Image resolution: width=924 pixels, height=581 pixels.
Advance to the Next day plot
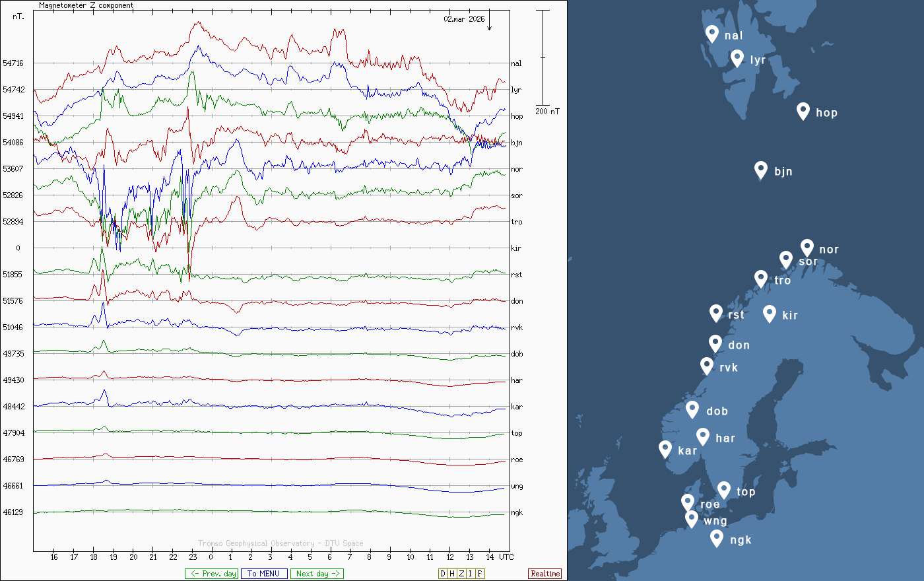coord(317,574)
